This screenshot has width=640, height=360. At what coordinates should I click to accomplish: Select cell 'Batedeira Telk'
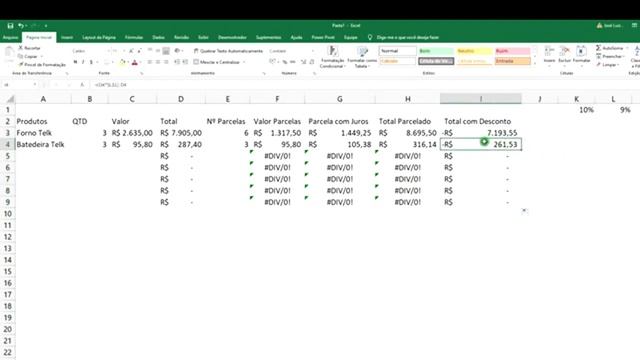click(43, 144)
